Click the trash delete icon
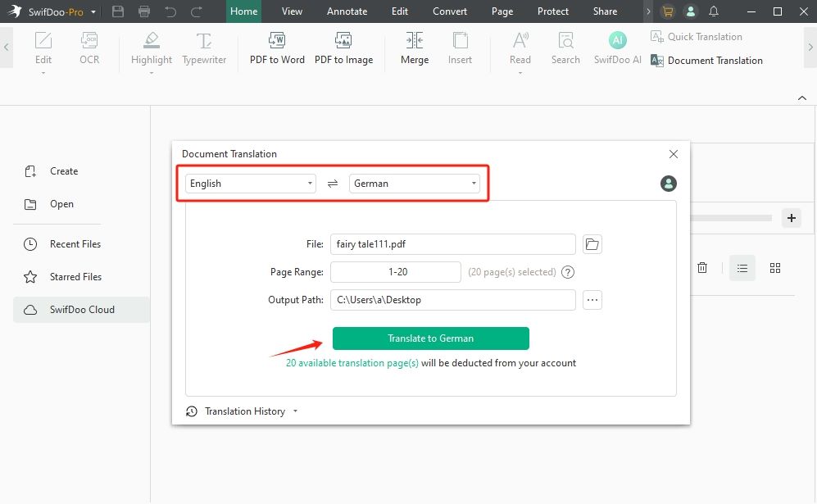This screenshot has height=504, width=817. [x=702, y=268]
